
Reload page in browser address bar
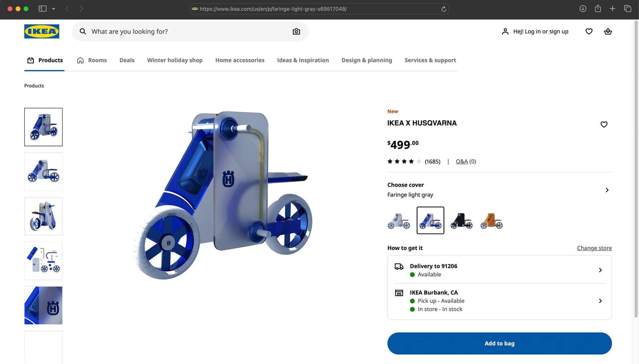click(444, 9)
